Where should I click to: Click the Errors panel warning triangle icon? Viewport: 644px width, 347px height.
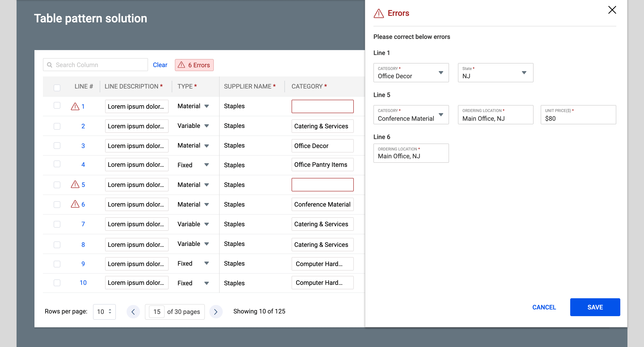tap(379, 13)
